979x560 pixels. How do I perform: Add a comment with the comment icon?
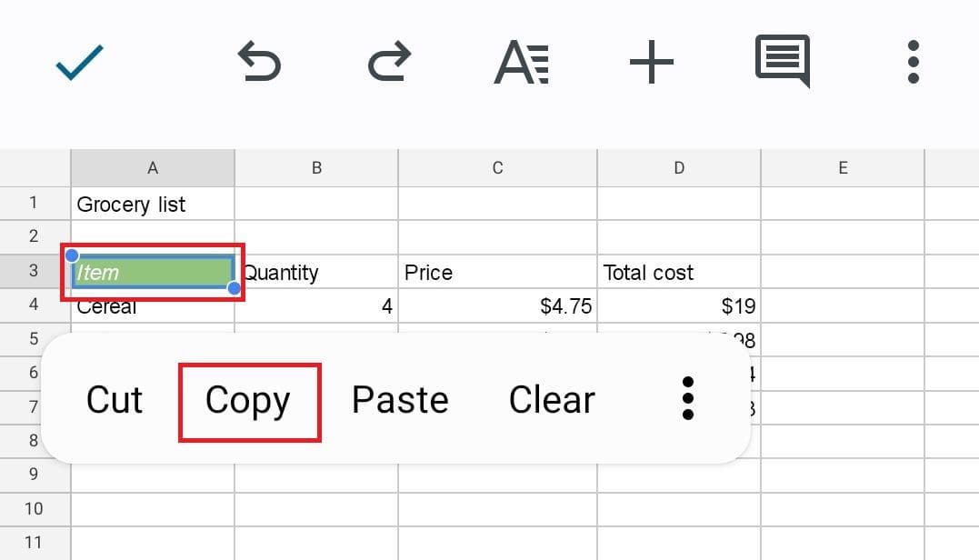point(782,62)
